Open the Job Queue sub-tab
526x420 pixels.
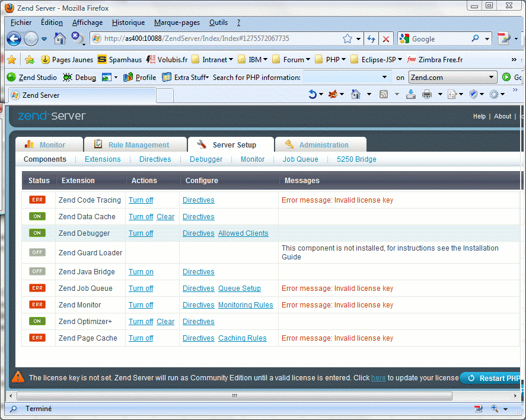click(300, 159)
